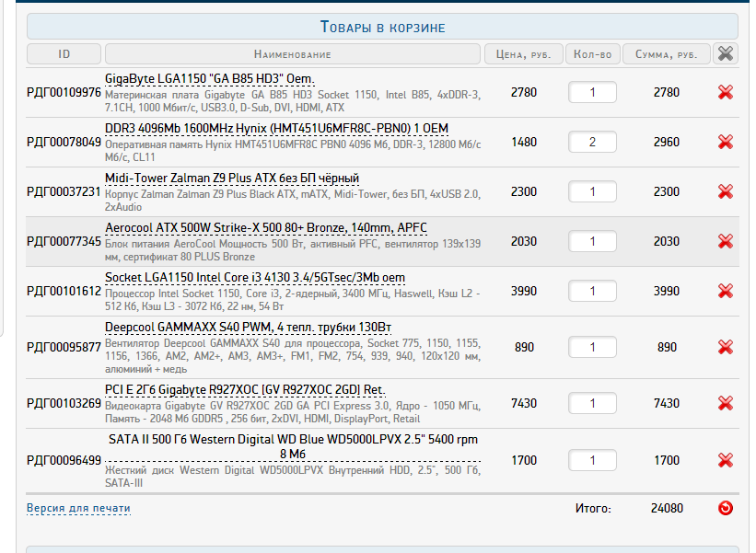The image size is (756, 553).
Task: Remove Zalman Z9 Plus case from cart
Action: pos(725,191)
